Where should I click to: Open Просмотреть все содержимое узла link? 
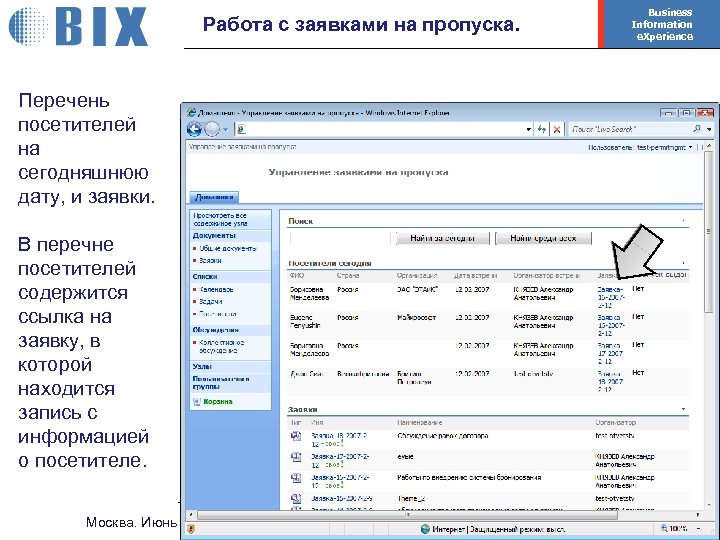(x=220, y=219)
